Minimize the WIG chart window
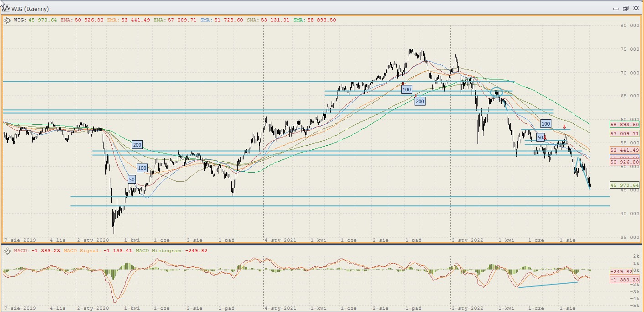 coord(616,8)
